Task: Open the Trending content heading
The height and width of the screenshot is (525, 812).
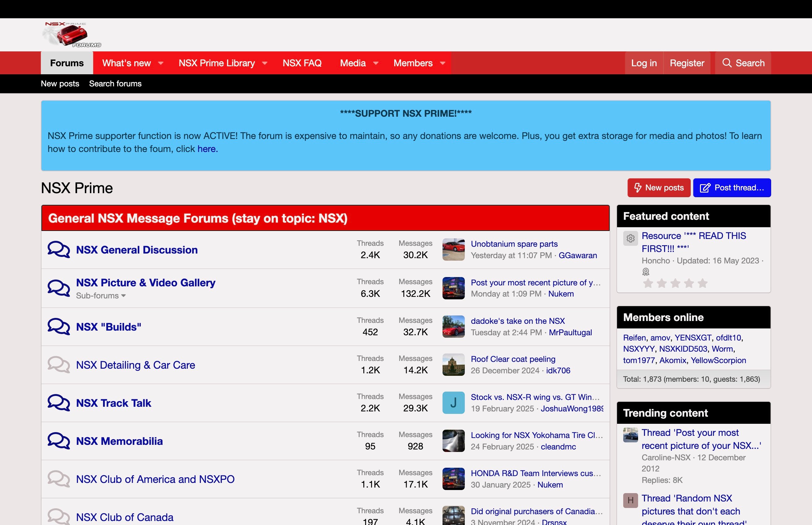Action: coord(665,413)
